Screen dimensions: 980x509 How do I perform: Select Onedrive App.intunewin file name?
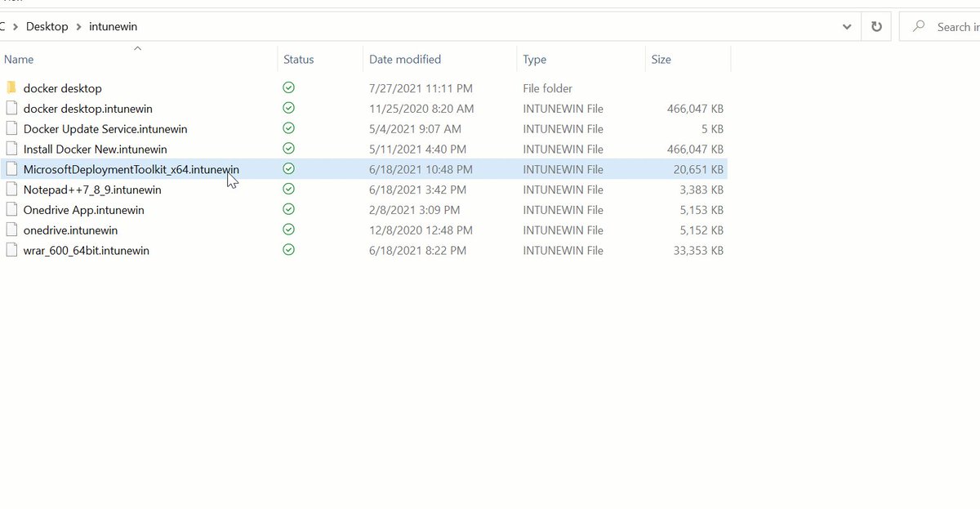click(x=84, y=210)
